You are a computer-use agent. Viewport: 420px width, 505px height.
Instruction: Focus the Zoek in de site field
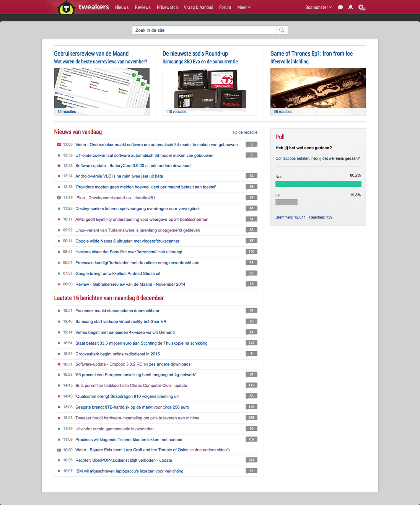[x=204, y=30]
